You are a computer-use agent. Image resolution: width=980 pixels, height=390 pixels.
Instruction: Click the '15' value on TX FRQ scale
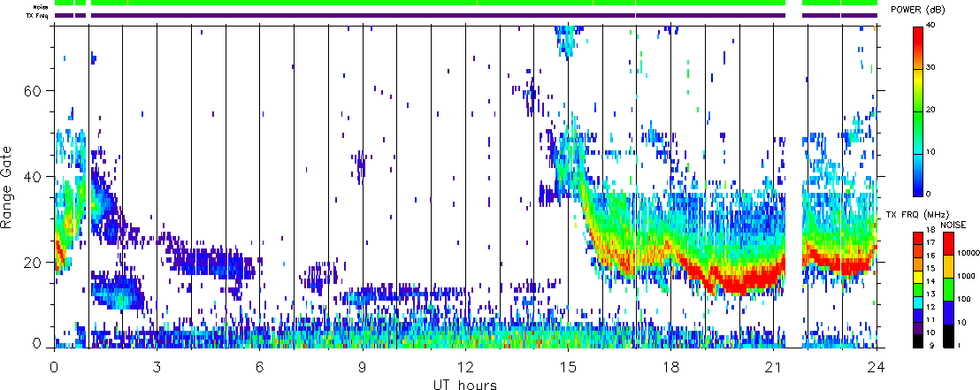click(930, 268)
